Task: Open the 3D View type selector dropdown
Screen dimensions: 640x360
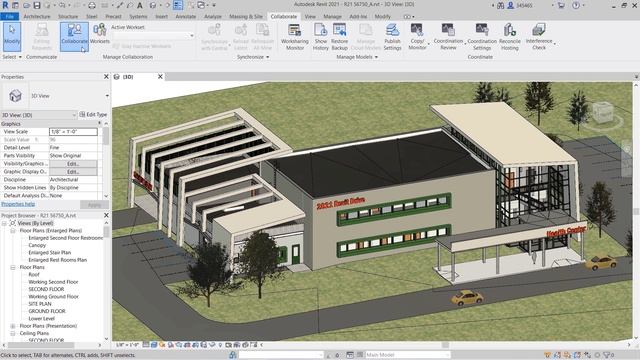Action: tap(107, 96)
